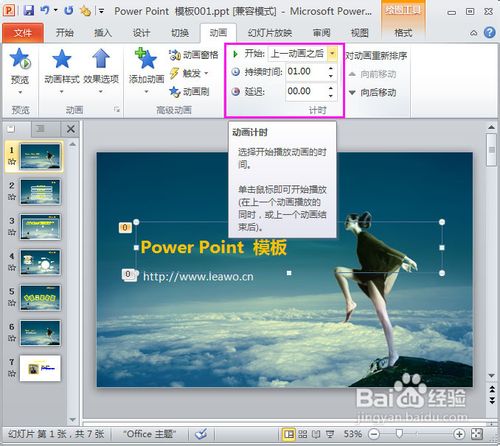Switch to the 设计 ribbon tab

pos(141,33)
